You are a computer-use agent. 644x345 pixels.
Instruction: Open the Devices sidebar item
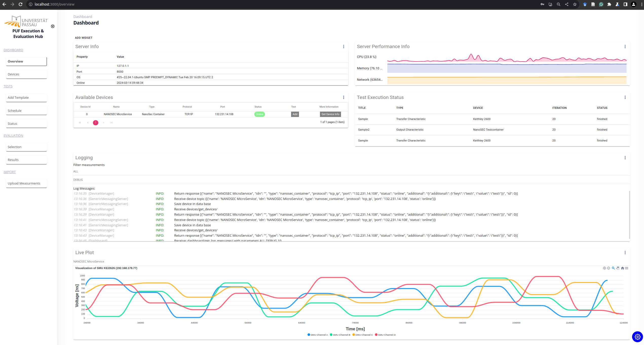(26, 74)
